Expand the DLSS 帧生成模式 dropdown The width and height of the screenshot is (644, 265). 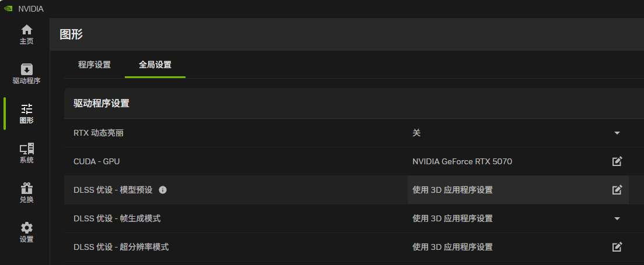click(617, 218)
